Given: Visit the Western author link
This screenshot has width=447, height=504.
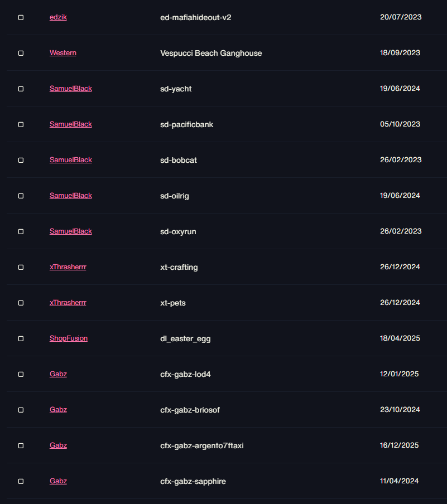Looking at the screenshot, I should tap(63, 53).
